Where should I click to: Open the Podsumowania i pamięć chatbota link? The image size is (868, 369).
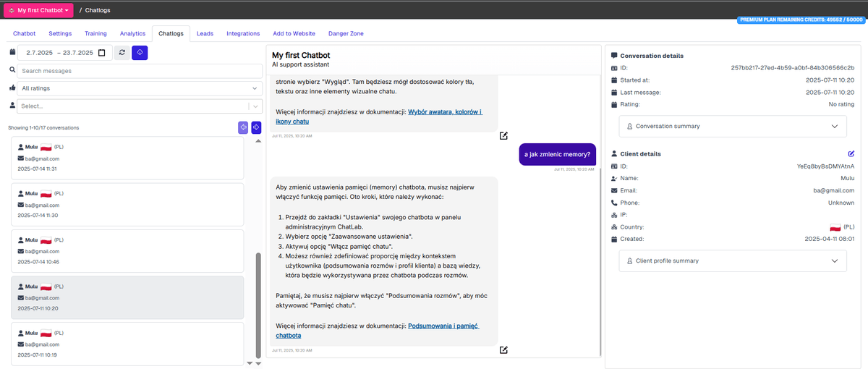pyautogui.click(x=443, y=326)
